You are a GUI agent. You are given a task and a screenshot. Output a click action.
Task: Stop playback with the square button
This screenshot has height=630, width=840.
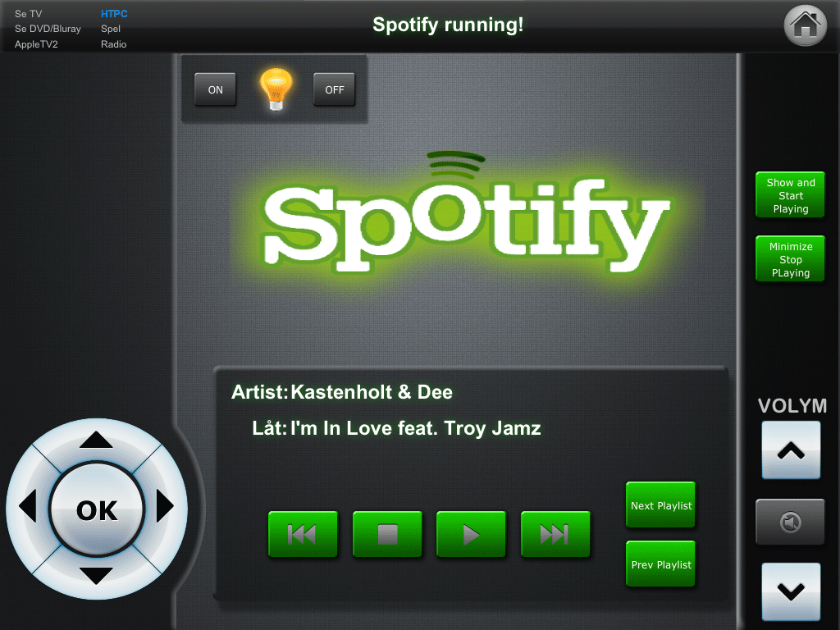(x=387, y=534)
